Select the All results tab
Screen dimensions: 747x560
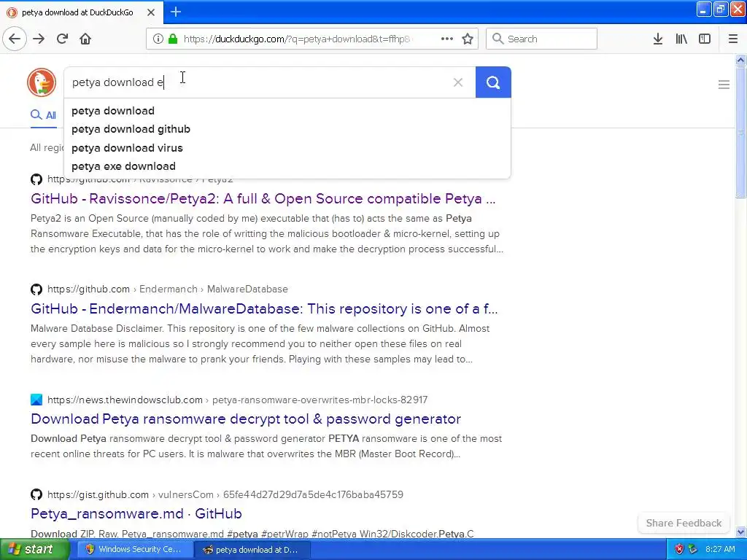point(44,115)
